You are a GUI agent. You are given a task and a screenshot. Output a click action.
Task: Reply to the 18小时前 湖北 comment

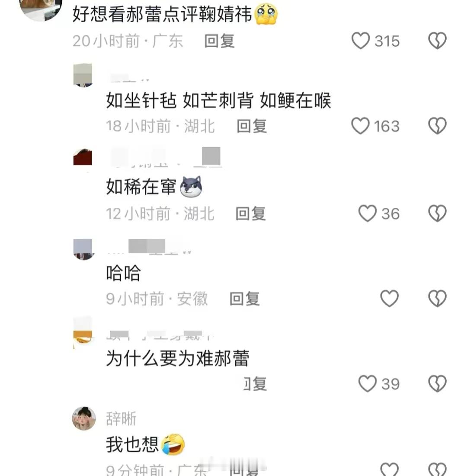(x=252, y=126)
